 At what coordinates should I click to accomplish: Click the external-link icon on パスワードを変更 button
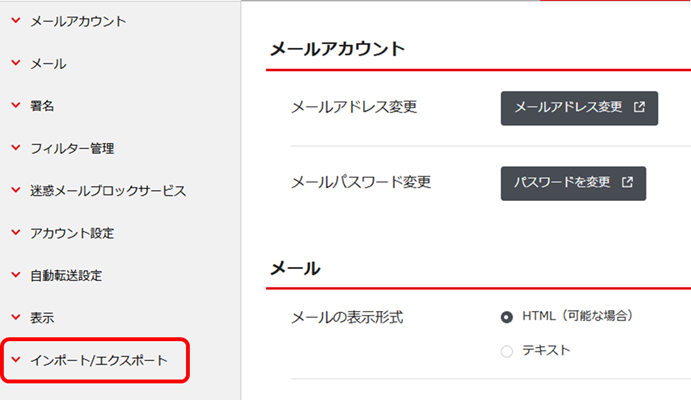coord(627,183)
